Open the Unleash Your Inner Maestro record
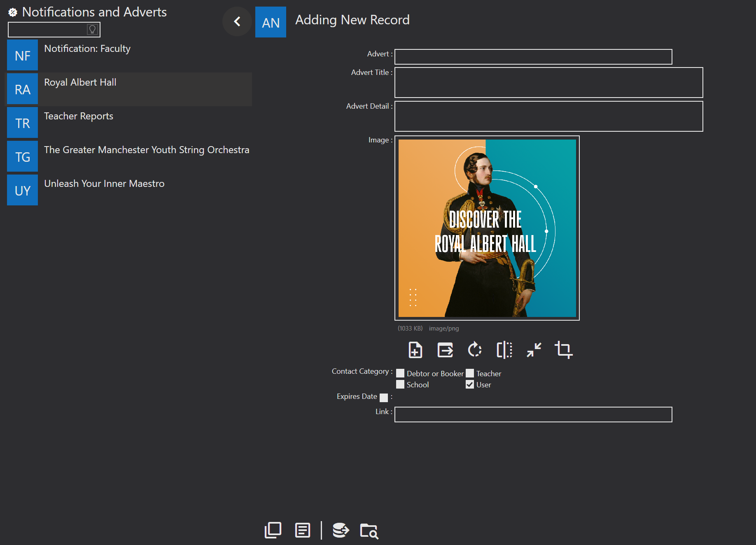 click(128, 190)
